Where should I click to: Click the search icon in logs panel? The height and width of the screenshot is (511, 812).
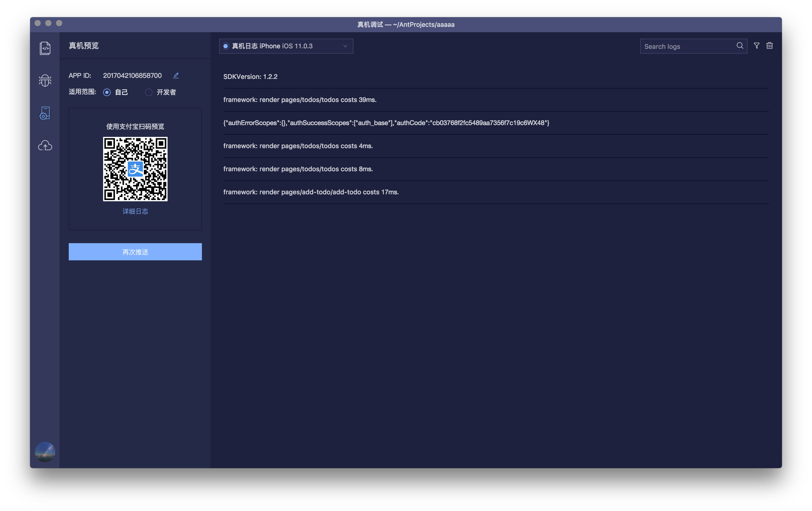point(740,46)
